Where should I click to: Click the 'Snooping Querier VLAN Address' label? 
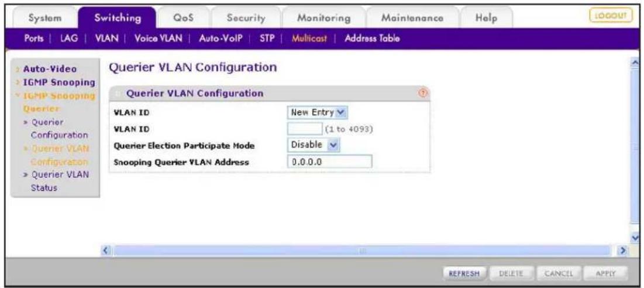coord(181,162)
